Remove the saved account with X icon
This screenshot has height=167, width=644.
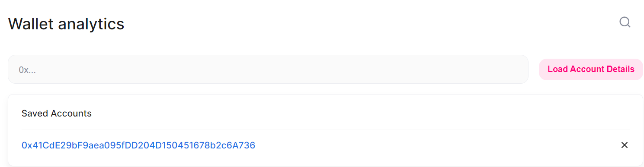pyautogui.click(x=624, y=145)
